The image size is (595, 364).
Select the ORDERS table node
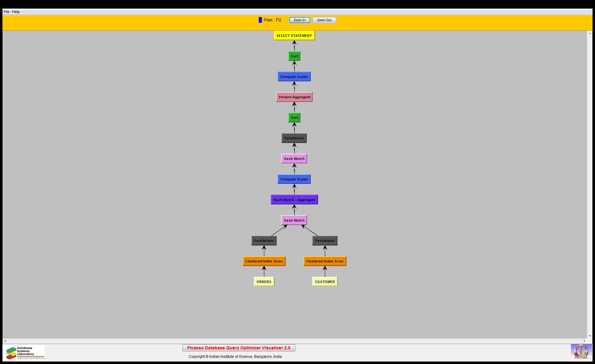click(264, 282)
